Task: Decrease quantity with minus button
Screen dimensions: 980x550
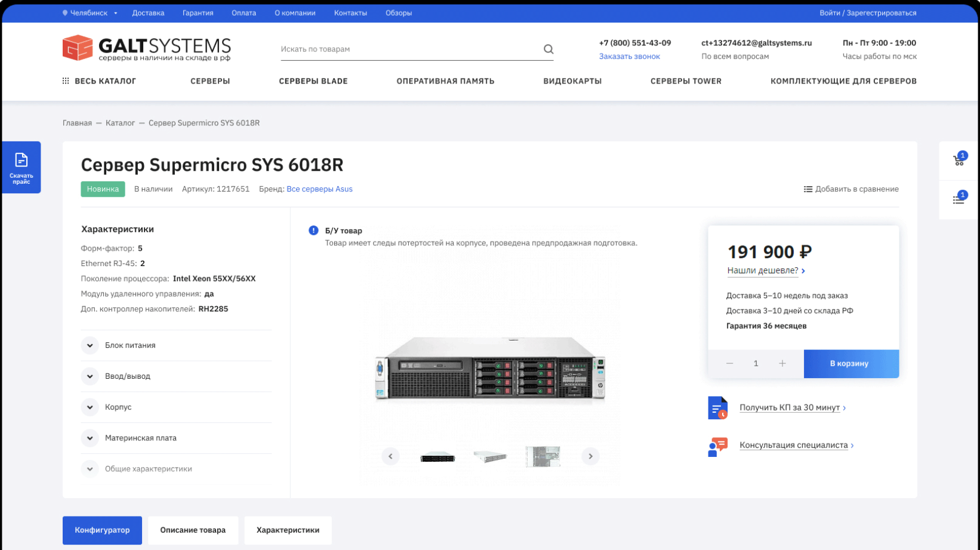Action: 729,363
